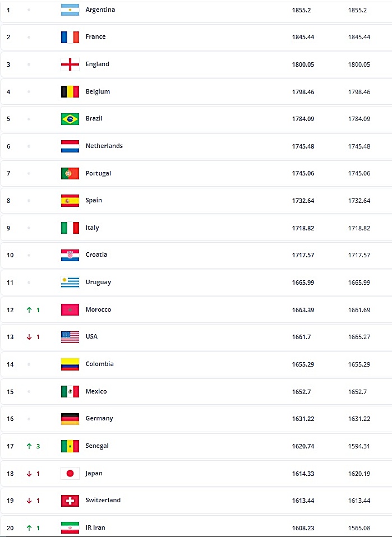Open the Netherlands team link
Screen dimensions: 392x537
104,146
